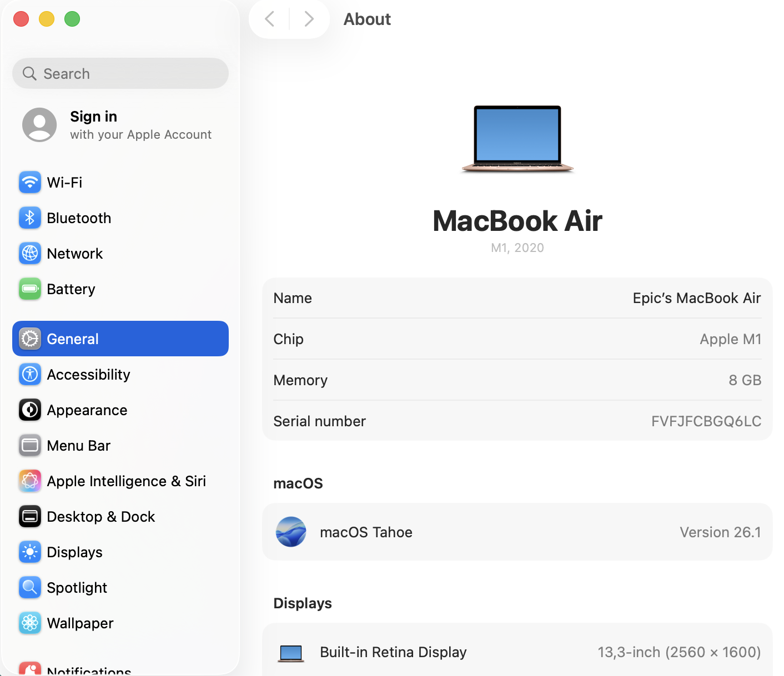
Task: Click the Battery sidebar icon
Action: point(30,289)
